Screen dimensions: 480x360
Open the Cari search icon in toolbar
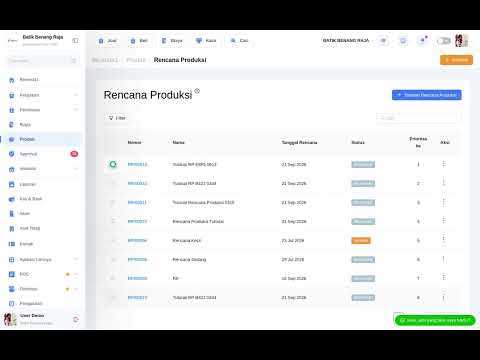pyautogui.click(x=233, y=41)
